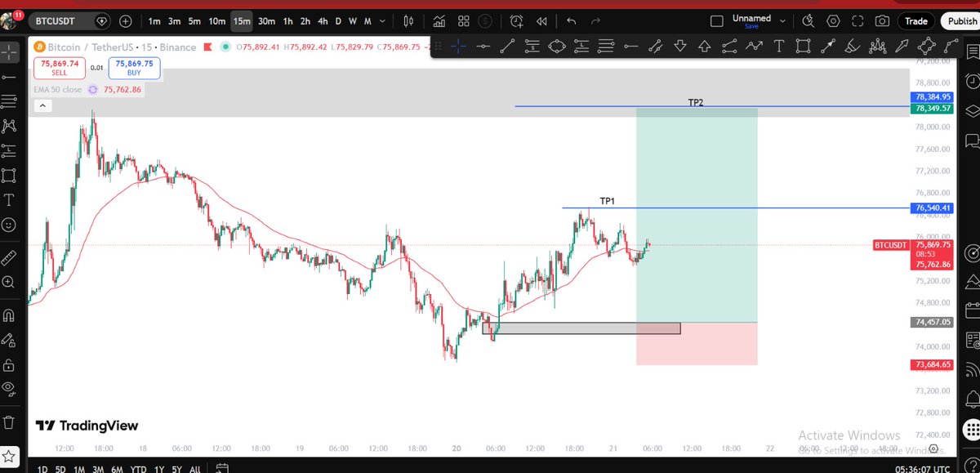Viewport: 980px width, 473px height.
Task: Open alerts panel in right sidebar
Action: 972,83
